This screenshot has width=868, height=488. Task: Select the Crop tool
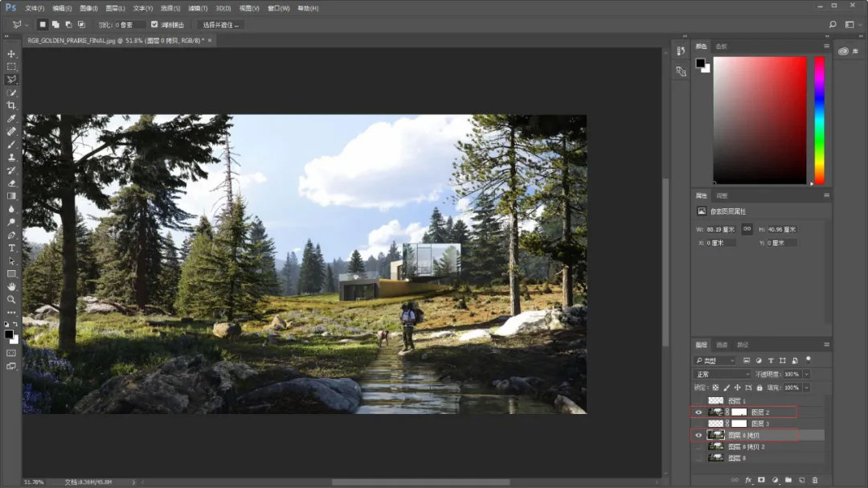[x=11, y=105]
